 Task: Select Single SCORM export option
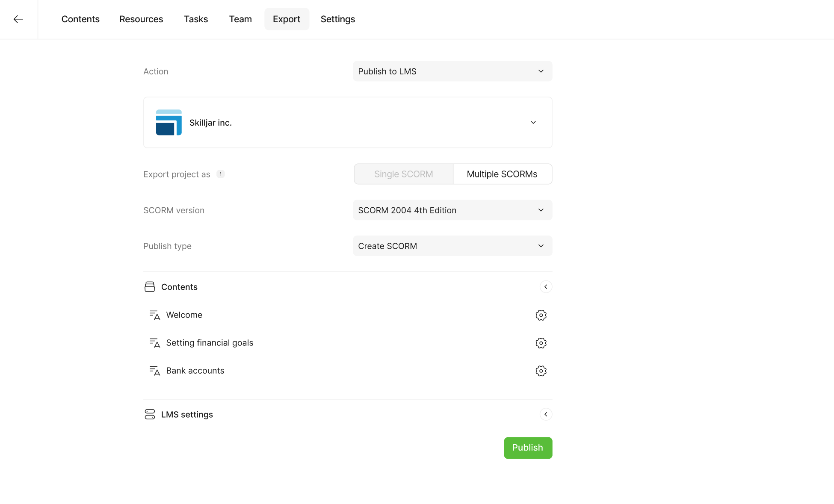403,174
